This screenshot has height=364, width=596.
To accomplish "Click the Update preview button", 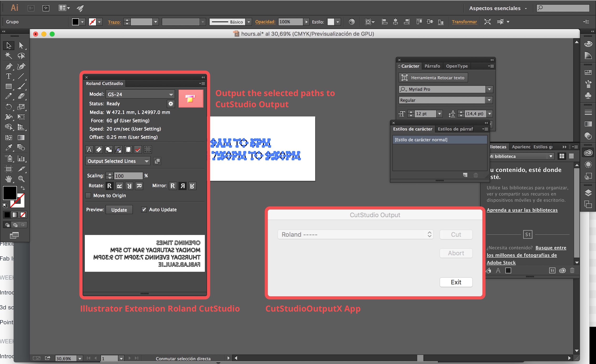I will point(119,210).
